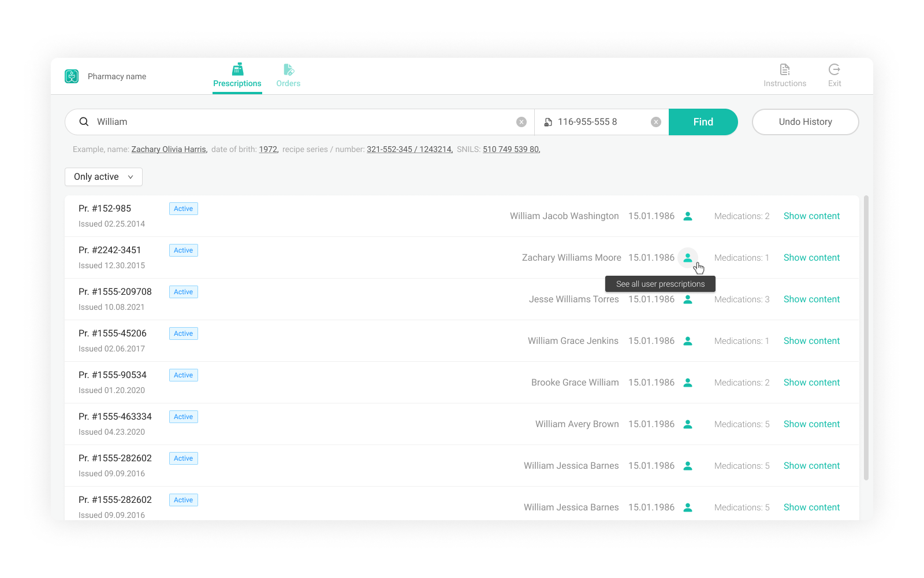Screen dimensions: 924x578
Task: See all prescriptions of Zachary Williams Moore
Action: 688,258
